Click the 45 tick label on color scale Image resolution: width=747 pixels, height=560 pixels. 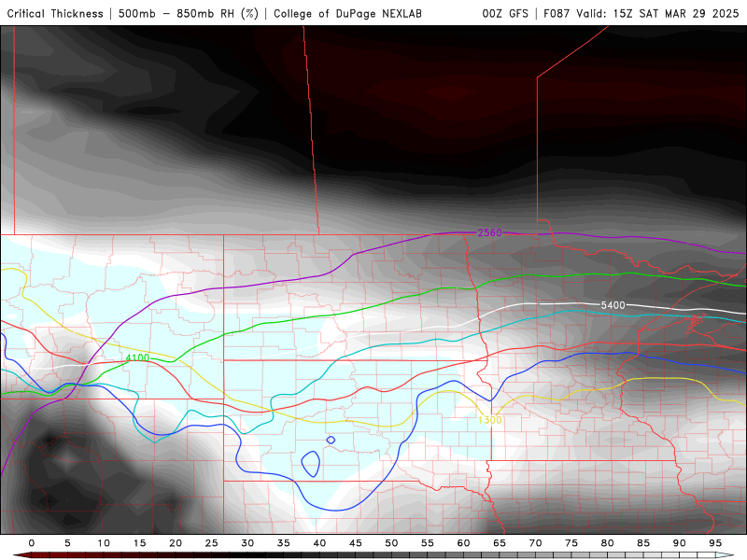(x=356, y=543)
